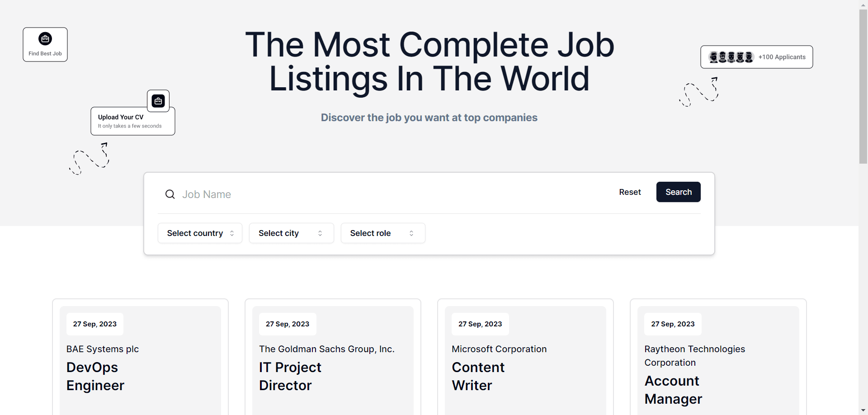
Task: Click the applicant avatars group
Action: [731, 57]
